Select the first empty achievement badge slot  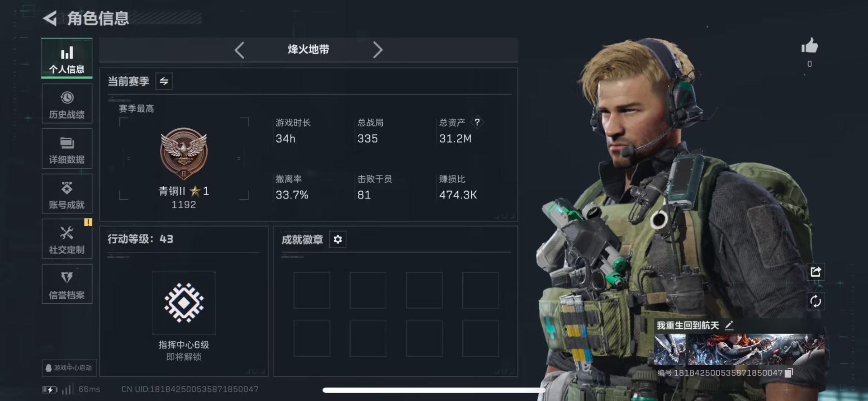point(312,290)
